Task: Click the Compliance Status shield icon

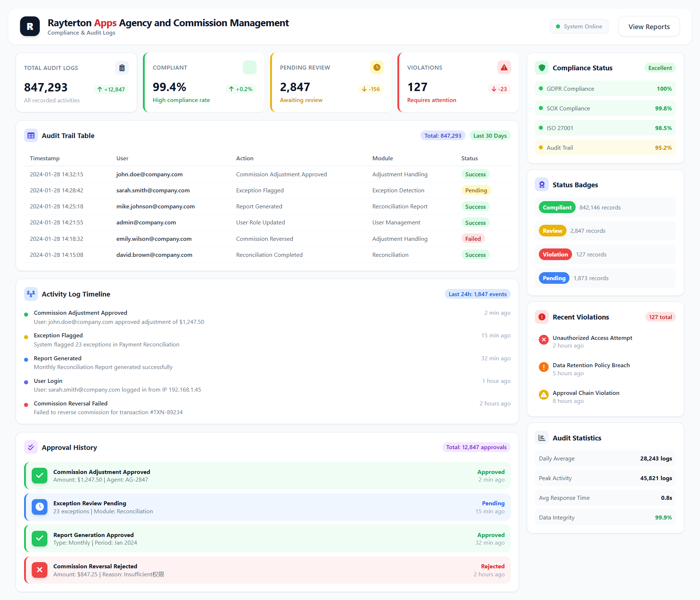Action: [542, 68]
